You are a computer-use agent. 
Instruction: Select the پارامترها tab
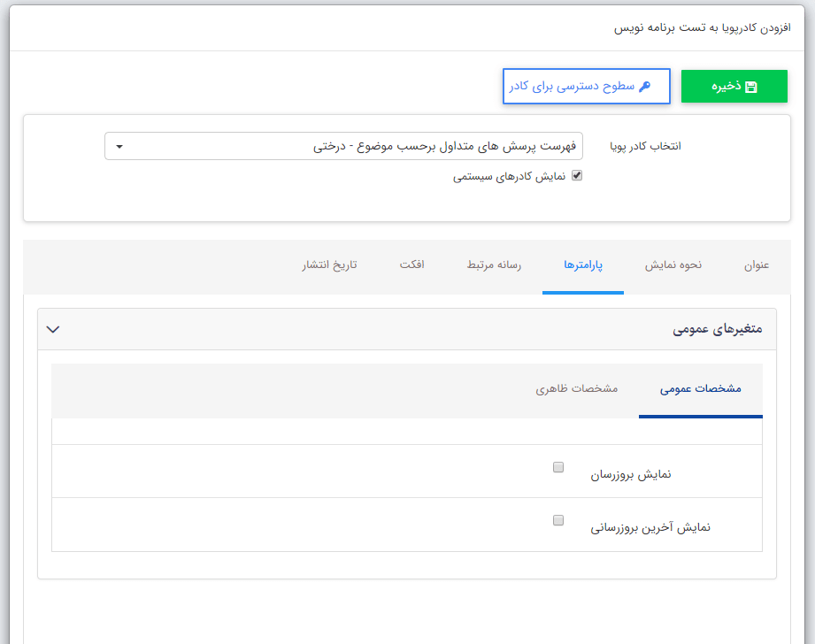click(x=583, y=265)
